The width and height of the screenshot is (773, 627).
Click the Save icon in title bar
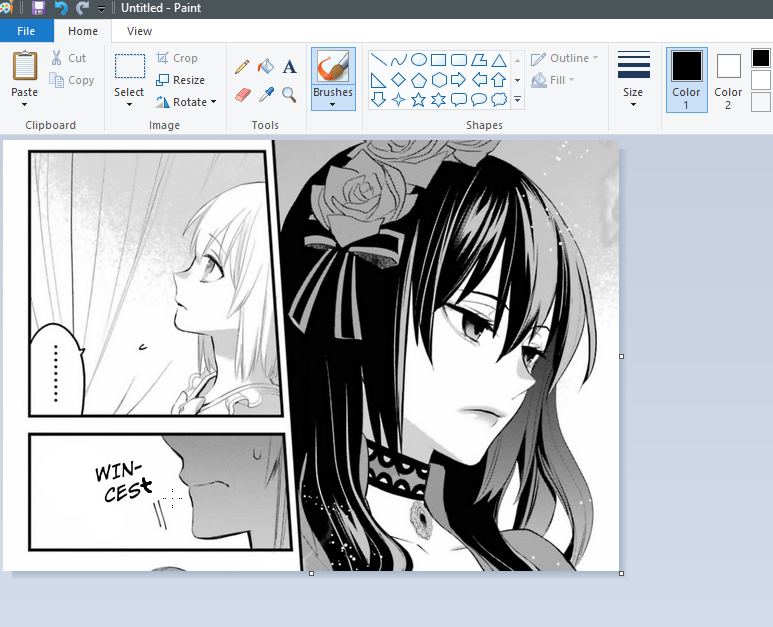pyautogui.click(x=38, y=8)
